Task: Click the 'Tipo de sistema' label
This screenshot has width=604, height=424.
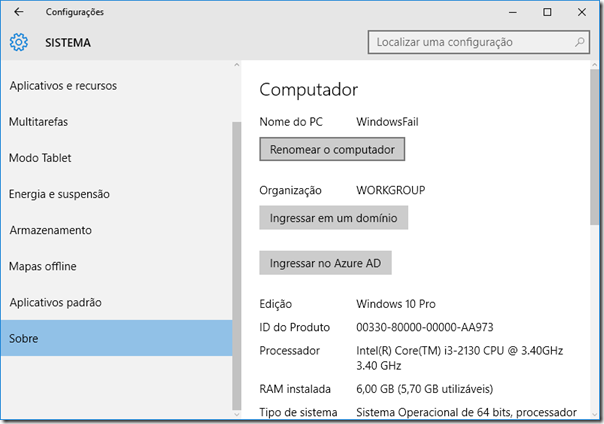Action: (298, 412)
